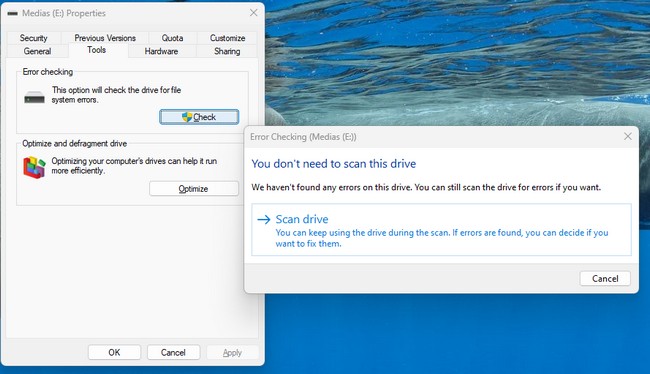Click the Error Checking dialog title text
The image size is (650, 374).
303,137
